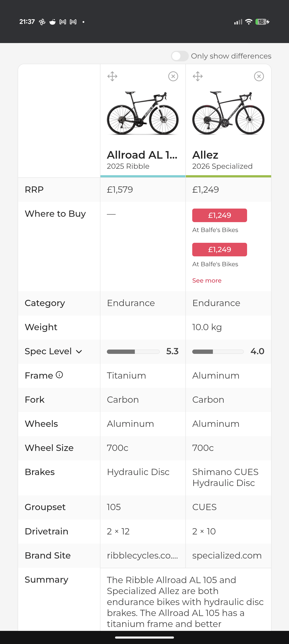Click See more retailers link
This screenshot has height=644, width=289.
click(x=207, y=280)
